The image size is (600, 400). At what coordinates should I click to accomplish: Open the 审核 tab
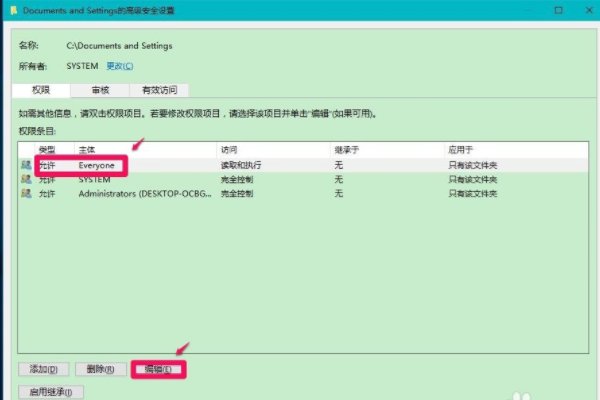tap(100, 90)
